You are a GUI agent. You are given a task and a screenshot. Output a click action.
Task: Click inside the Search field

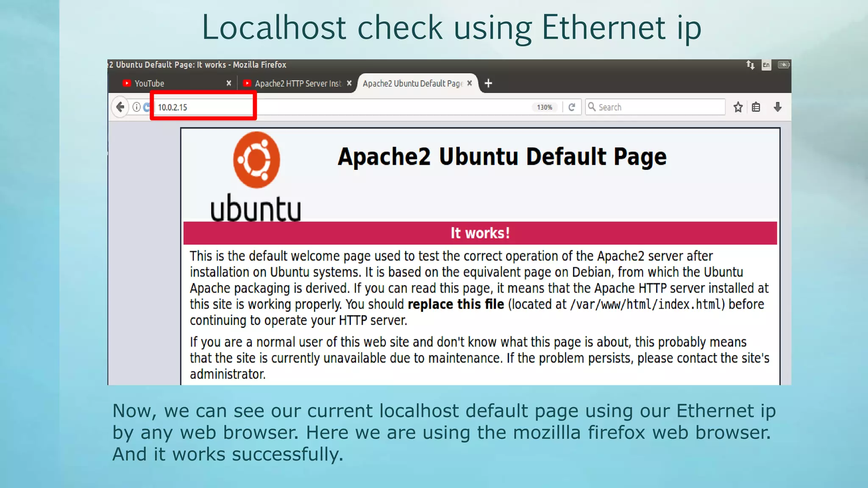pos(655,107)
